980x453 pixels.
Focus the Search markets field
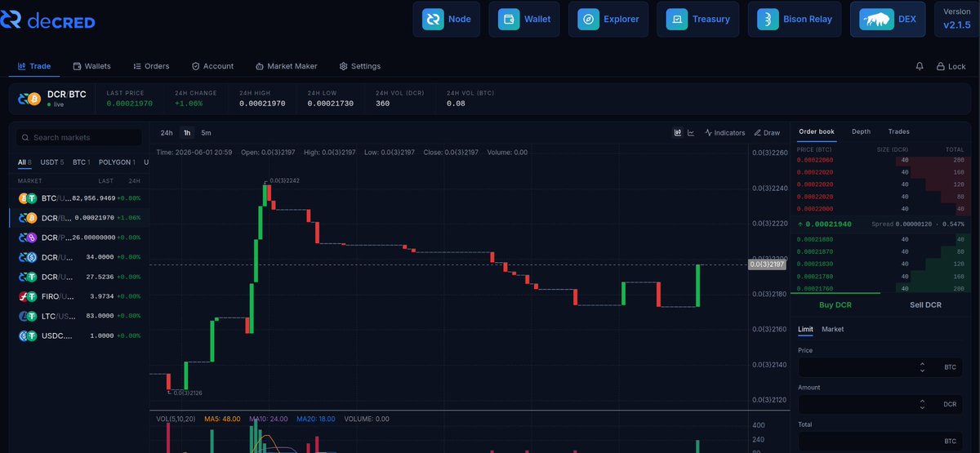pos(78,138)
